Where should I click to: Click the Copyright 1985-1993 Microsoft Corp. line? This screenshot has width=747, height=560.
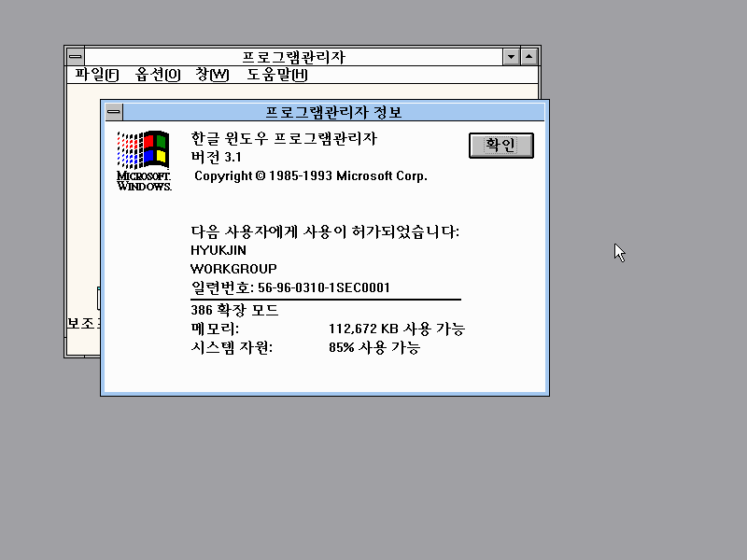tap(311, 175)
